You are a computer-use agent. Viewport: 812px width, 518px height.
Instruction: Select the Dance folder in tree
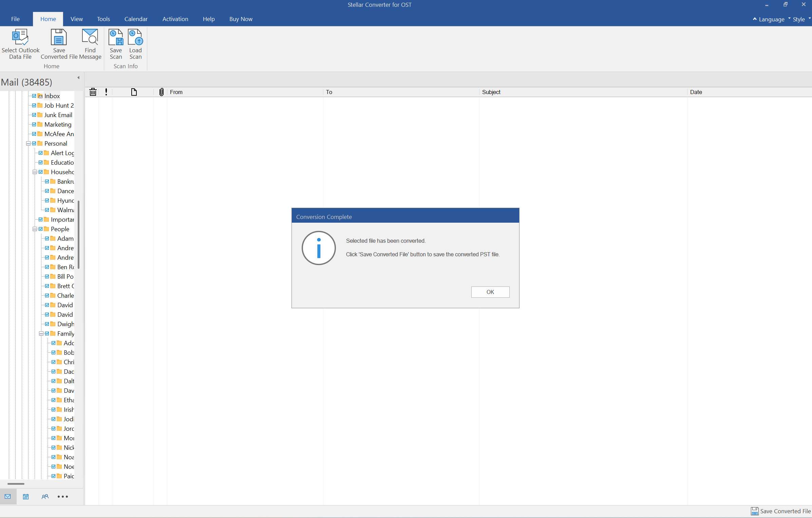click(x=65, y=191)
